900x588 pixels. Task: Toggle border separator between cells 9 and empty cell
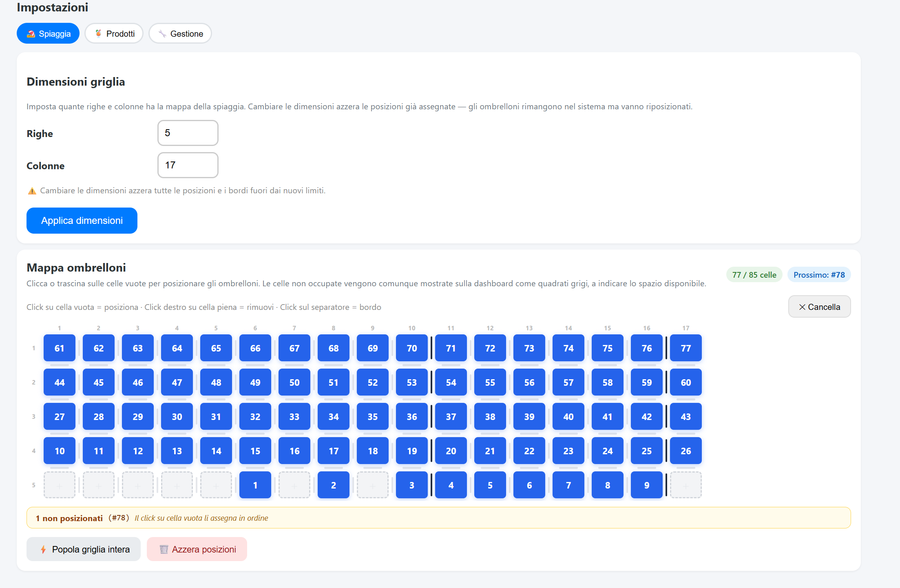point(666,485)
